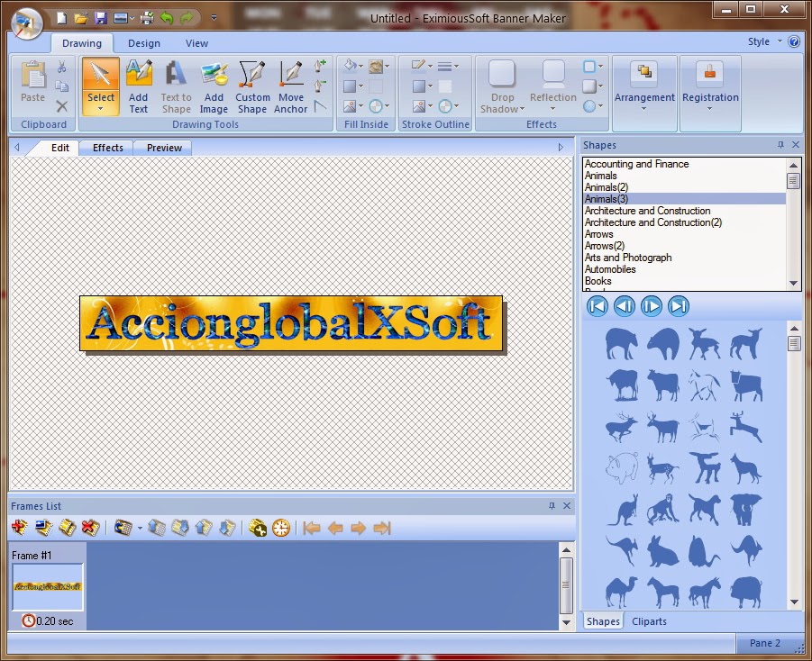Jump to first shapes page button
Screen dimensions: 812x661
[598, 306]
